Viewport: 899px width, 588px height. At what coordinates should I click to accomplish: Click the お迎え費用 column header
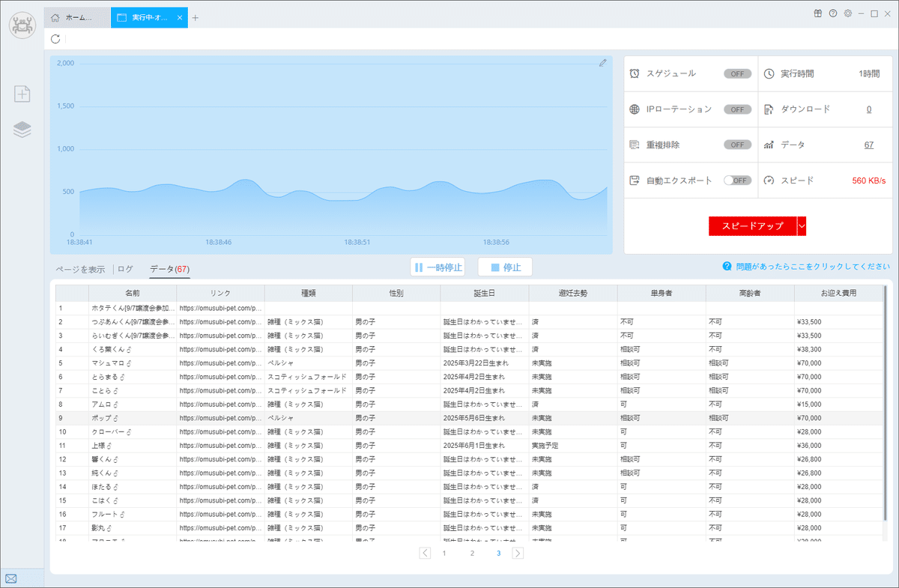(x=838, y=293)
